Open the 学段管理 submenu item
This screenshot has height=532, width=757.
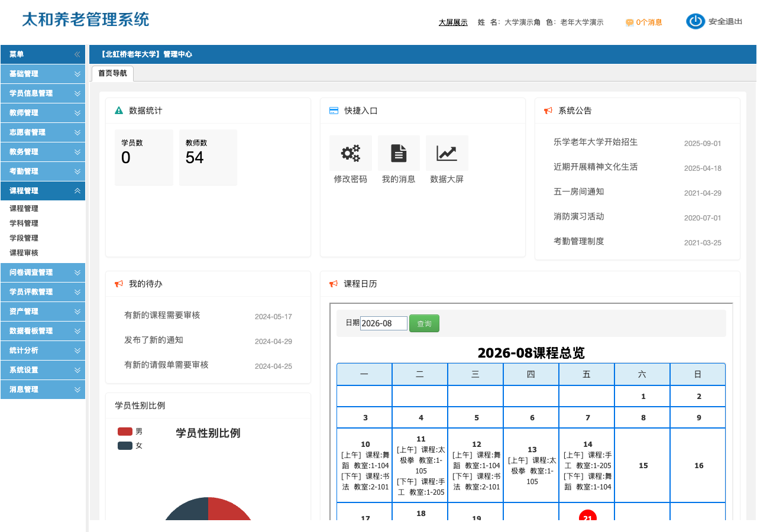24,238
